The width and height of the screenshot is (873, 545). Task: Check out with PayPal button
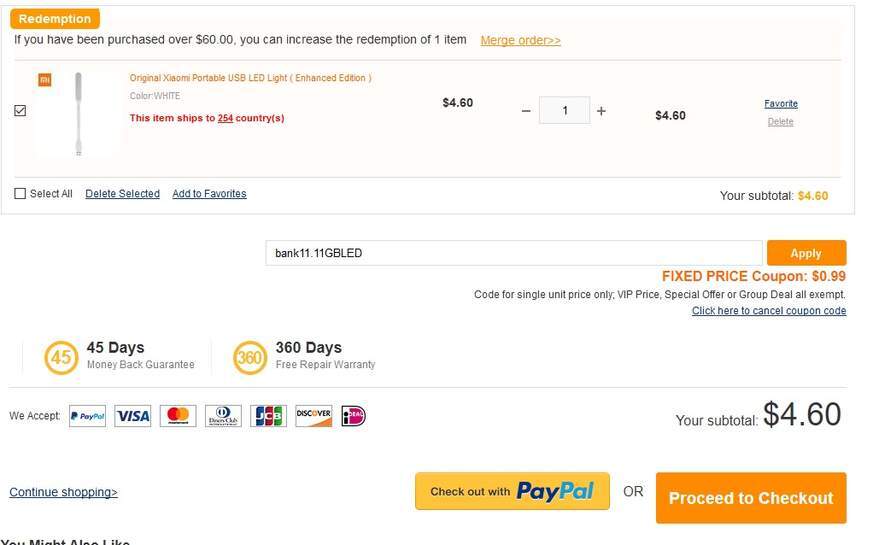tap(512, 491)
